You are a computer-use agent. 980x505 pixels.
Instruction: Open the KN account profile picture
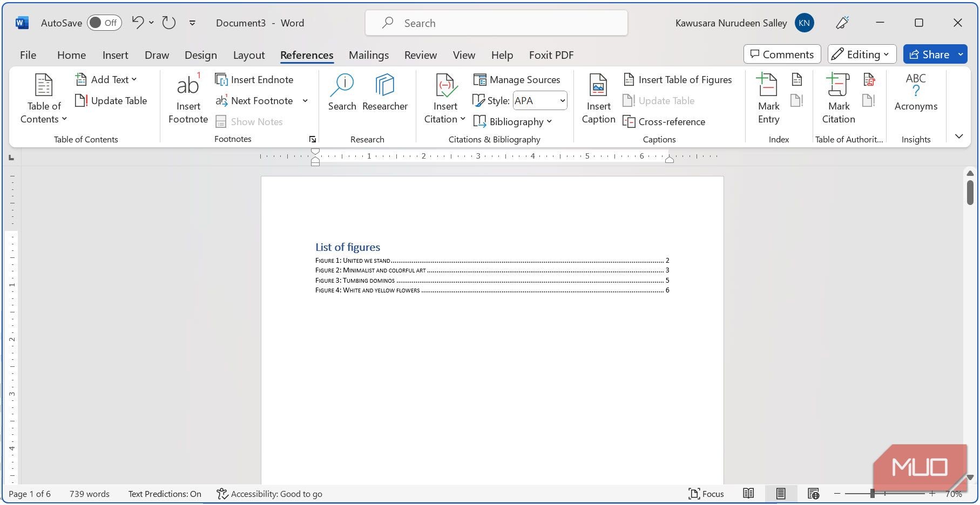click(804, 23)
